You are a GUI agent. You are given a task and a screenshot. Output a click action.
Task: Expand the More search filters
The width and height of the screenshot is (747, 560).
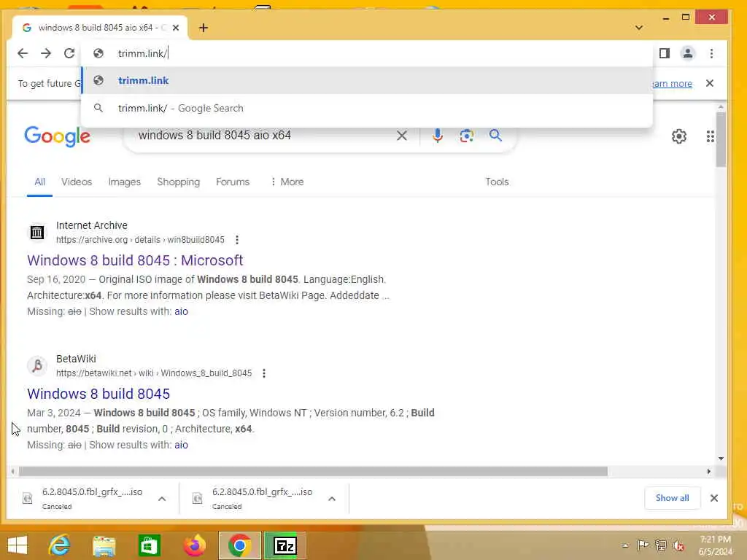point(287,182)
